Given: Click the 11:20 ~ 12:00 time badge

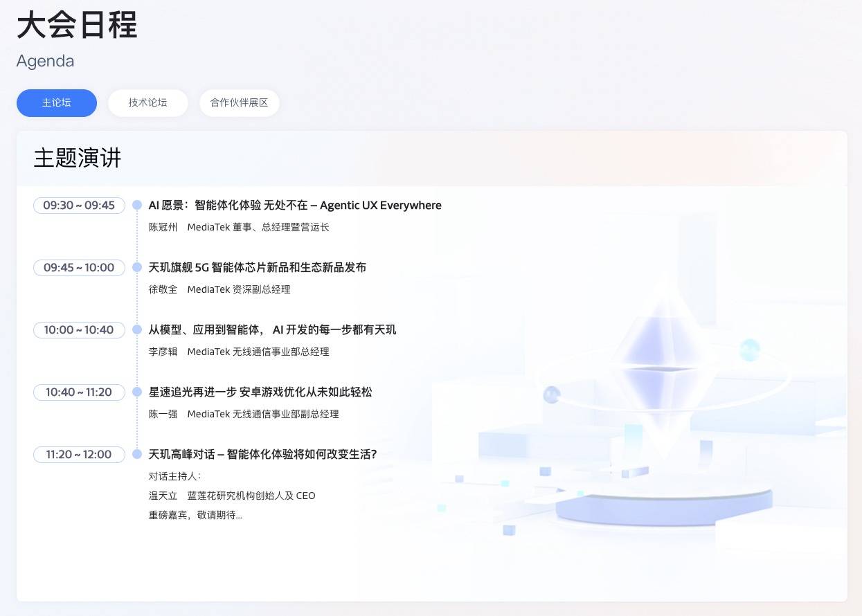Looking at the screenshot, I should [x=79, y=454].
